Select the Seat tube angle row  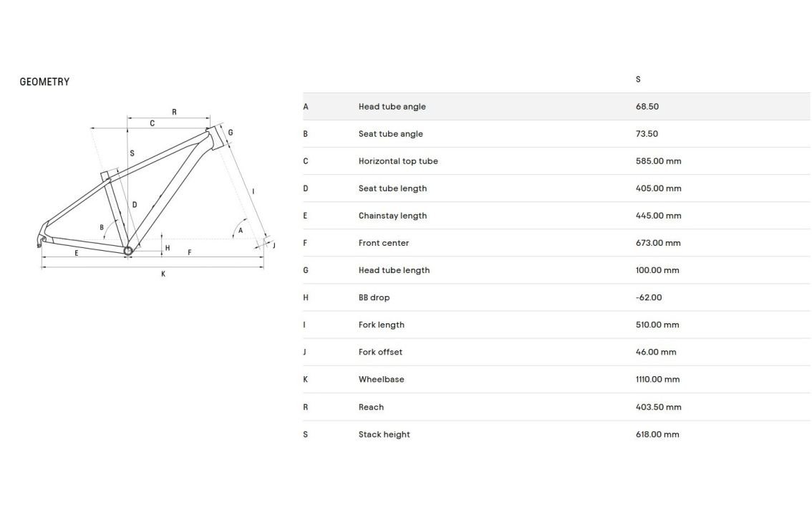click(556, 134)
